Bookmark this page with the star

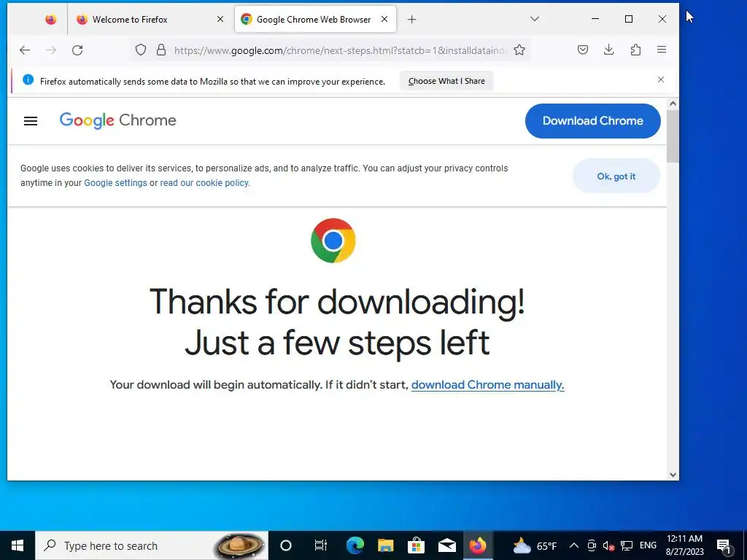tap(519, 50)
